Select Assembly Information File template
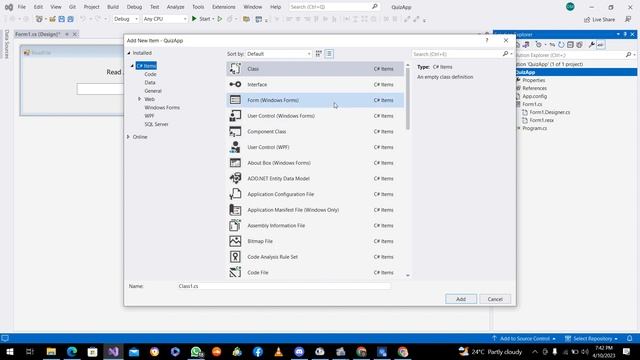Viewport: 640px width, 360px height. 315,225
